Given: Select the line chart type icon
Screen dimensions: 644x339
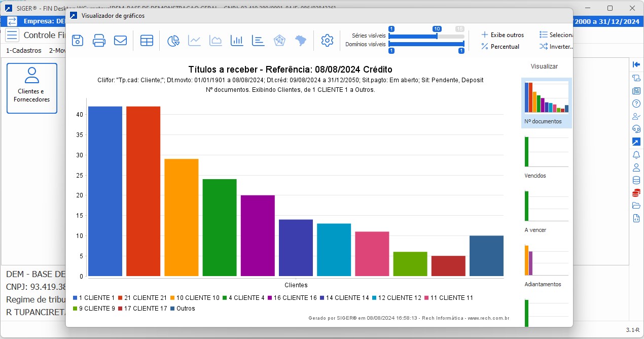Looking at the screenshot, I should 195,41.
